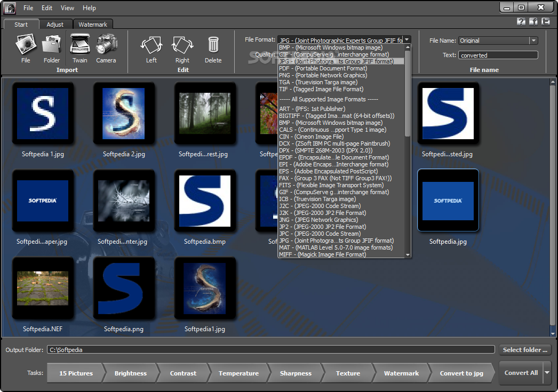Import from Camera icon
This screenshot has height=392, width=558.
click(x=106, y=49)
